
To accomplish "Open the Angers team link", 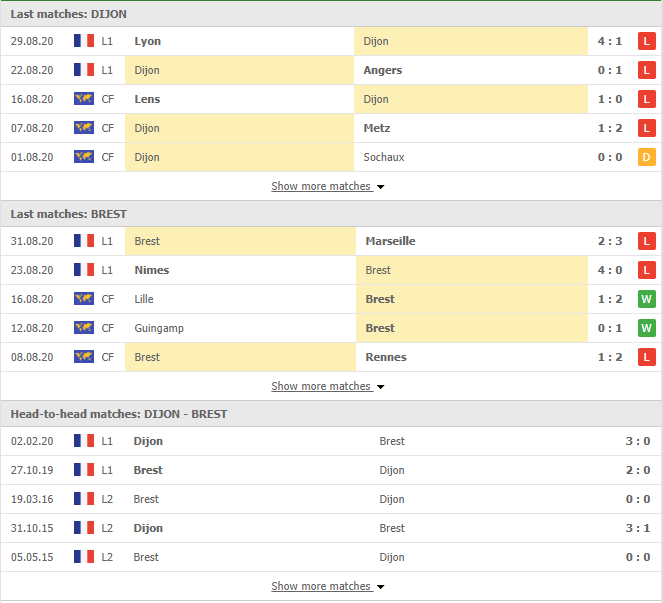I will click(383, 70).
